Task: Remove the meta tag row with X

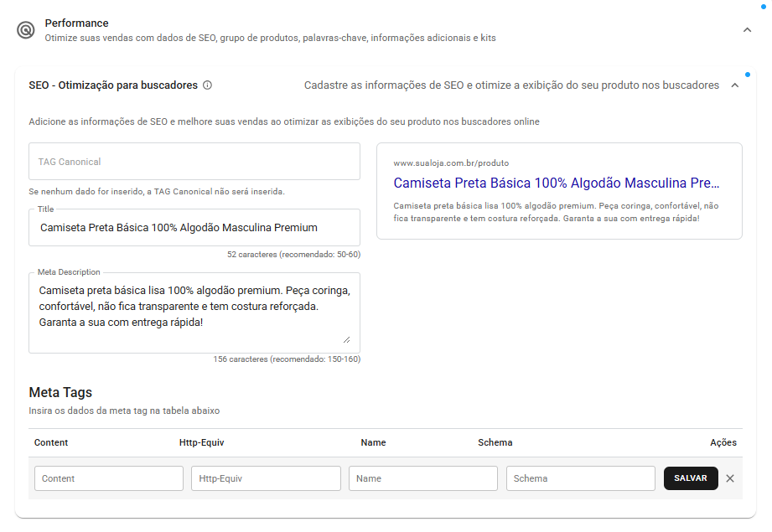Action: click(730, 478)
